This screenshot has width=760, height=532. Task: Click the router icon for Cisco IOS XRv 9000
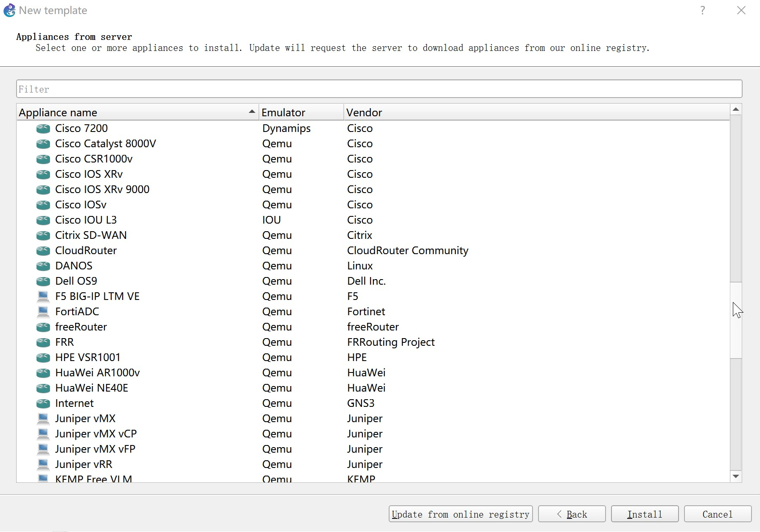tap(43, 190)
